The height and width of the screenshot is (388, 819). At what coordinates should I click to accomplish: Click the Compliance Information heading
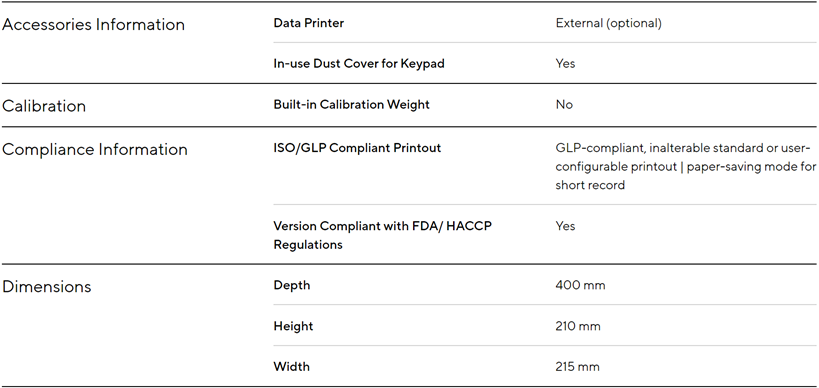pyautogui.click(x=95, y=149)
